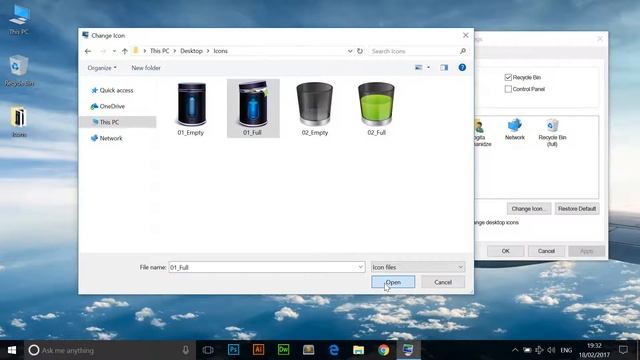
Task: Click ENG language indicator in tray
Action: click(566, 350)
